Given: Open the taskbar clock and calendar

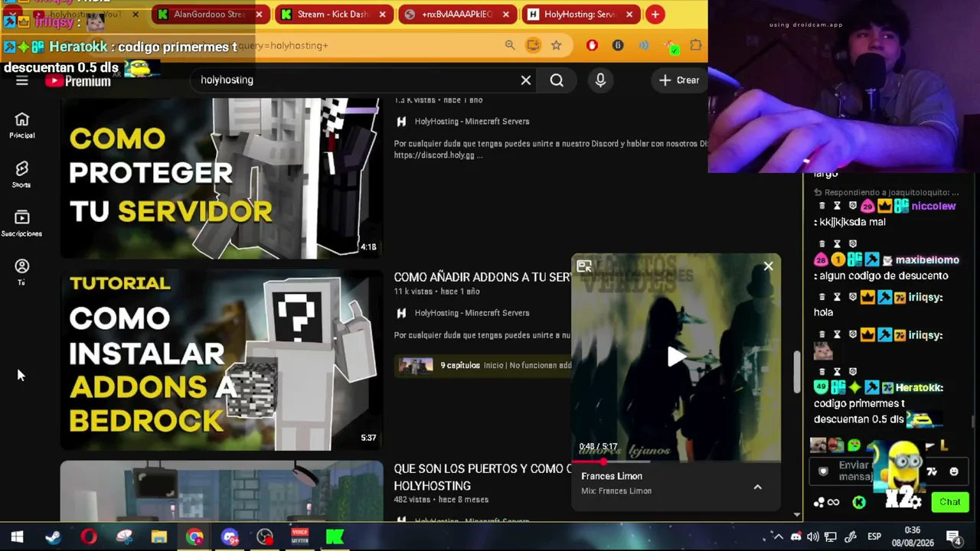Looking at the screenshot, I should 913,536.
